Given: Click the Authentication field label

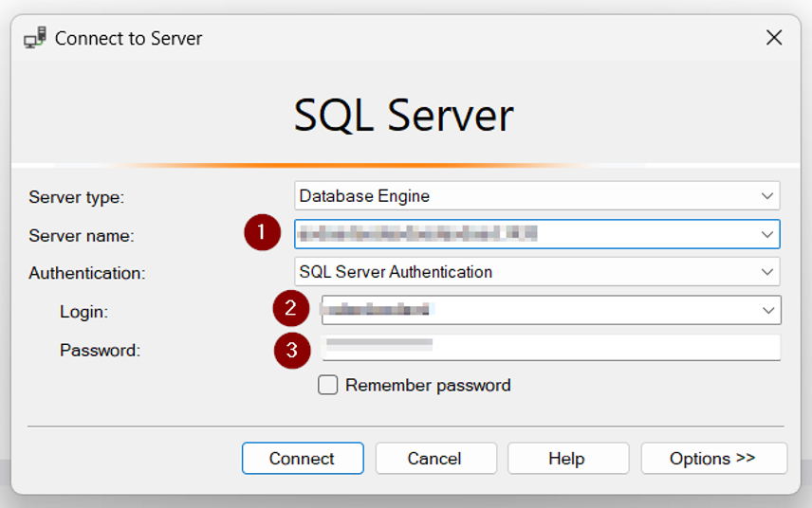Looking at the screenshot, I should [87, 273].
